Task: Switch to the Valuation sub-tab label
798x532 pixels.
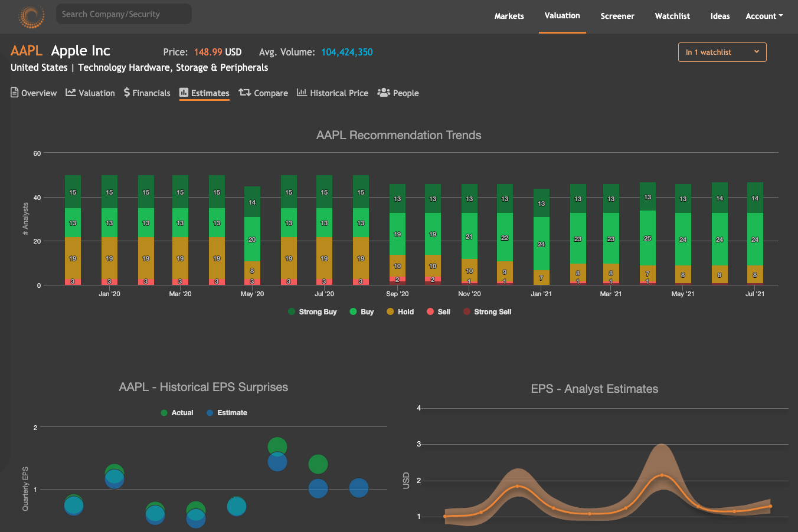Action: pyautogui.click(x=97, y=93)
